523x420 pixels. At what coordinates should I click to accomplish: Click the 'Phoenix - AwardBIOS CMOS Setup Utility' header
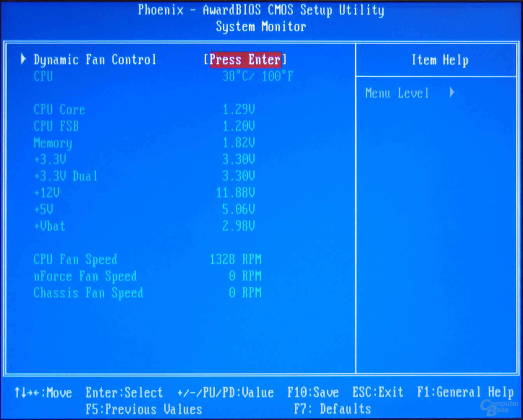(x=261, y=10)
